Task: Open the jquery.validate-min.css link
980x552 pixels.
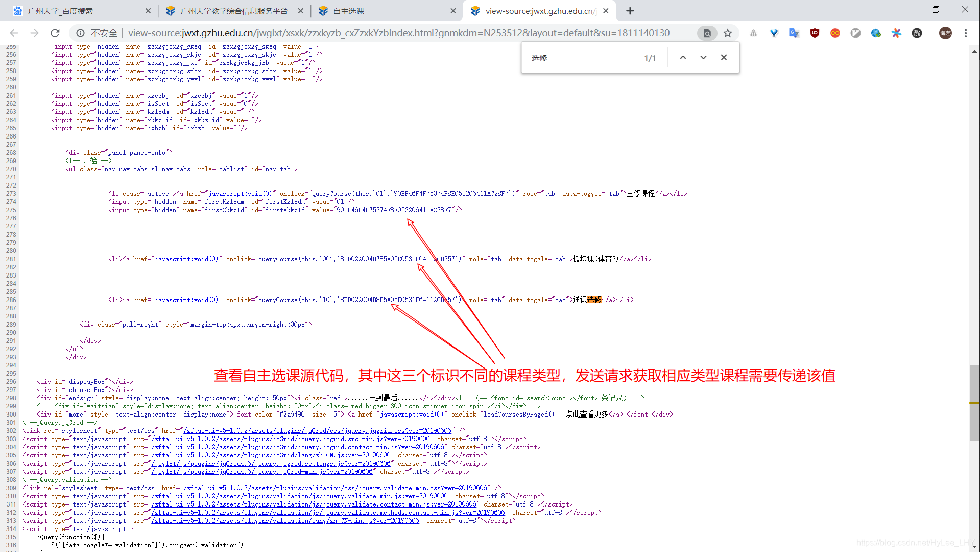Action: pyautogui.click(x=335, y=488)
